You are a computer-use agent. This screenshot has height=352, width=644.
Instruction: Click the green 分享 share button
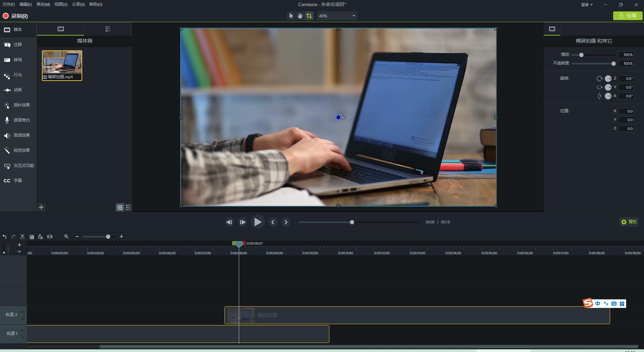[628, 16]
